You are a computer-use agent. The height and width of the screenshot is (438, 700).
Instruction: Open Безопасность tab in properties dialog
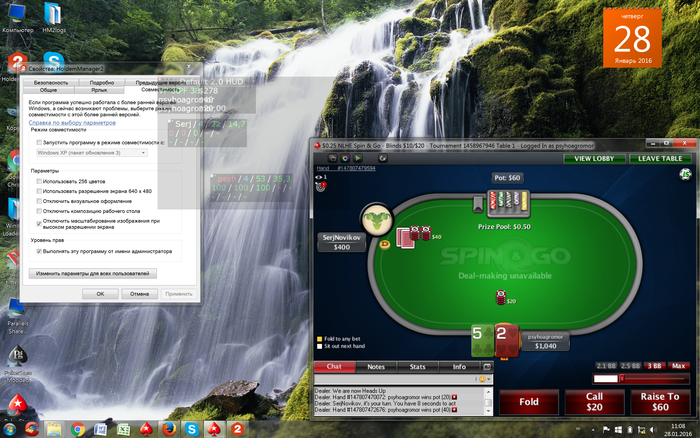tap(51, 83)
